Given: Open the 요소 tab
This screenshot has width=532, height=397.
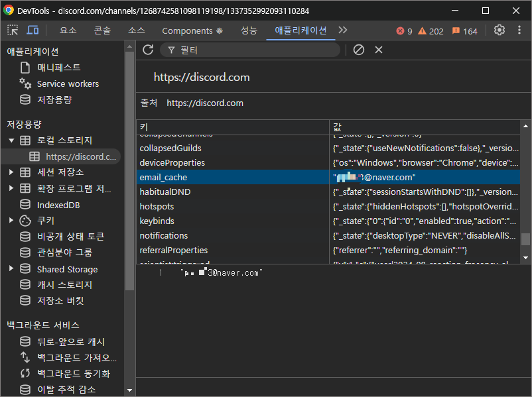Looking at the screenshot, I should [68, 30].
